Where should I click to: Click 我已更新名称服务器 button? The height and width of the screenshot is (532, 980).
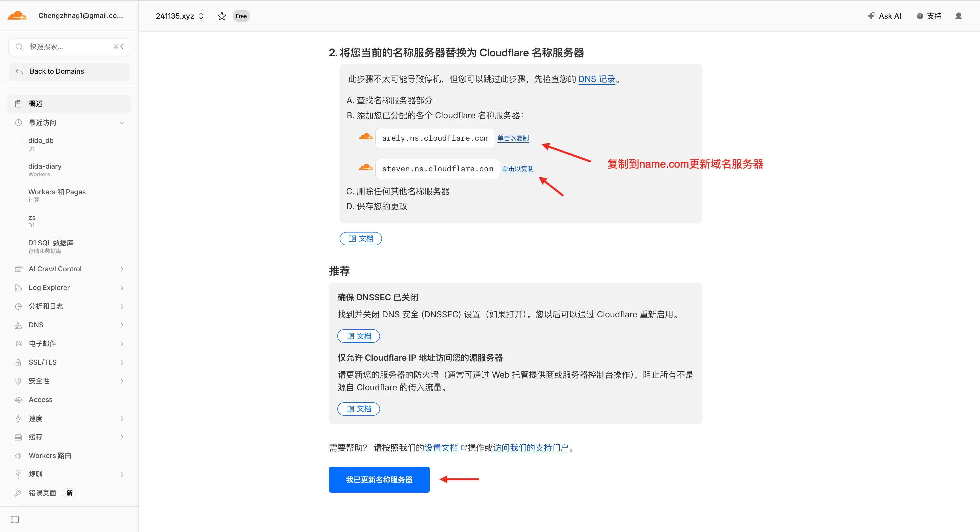[x=379, y=479]
